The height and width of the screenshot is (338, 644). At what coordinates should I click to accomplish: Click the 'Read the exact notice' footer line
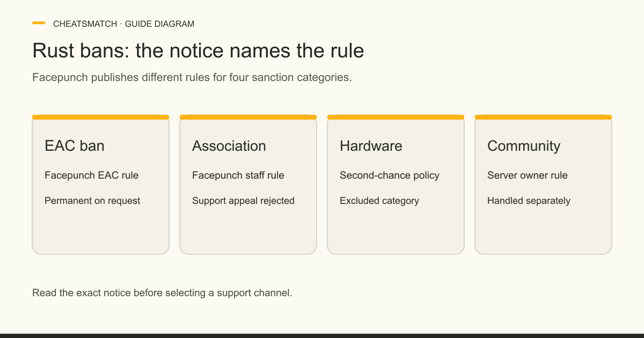162,293
